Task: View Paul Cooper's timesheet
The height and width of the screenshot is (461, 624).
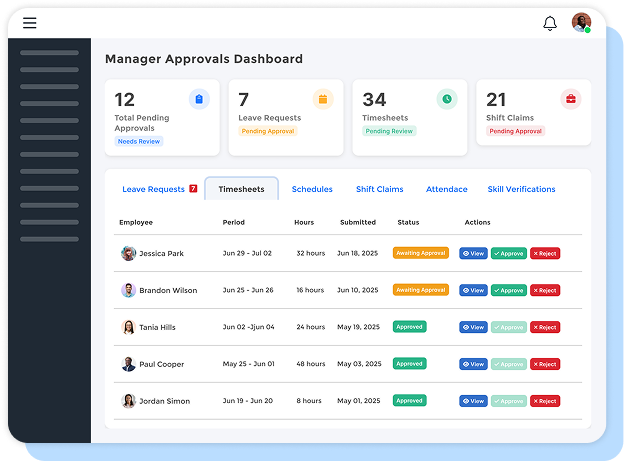Action: (473, 364)
